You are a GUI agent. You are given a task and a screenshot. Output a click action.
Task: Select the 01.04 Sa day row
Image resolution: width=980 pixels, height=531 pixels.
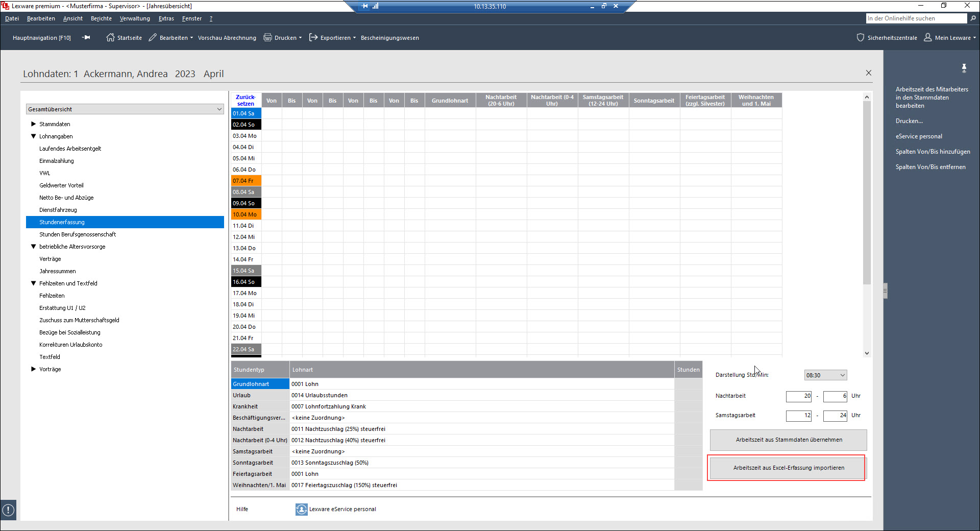[246, 113]
